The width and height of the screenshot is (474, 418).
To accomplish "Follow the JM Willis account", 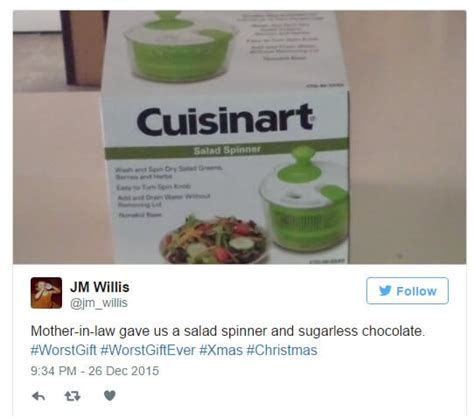I will (407, 291).
